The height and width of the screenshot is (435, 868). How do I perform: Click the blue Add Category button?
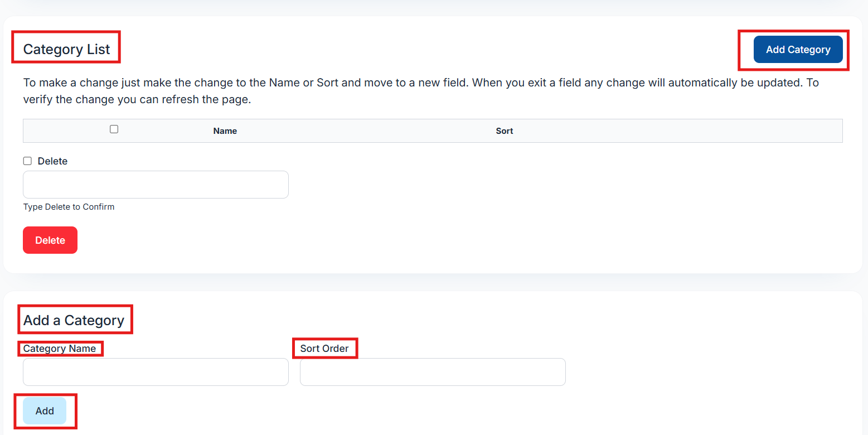coord(798,50)
